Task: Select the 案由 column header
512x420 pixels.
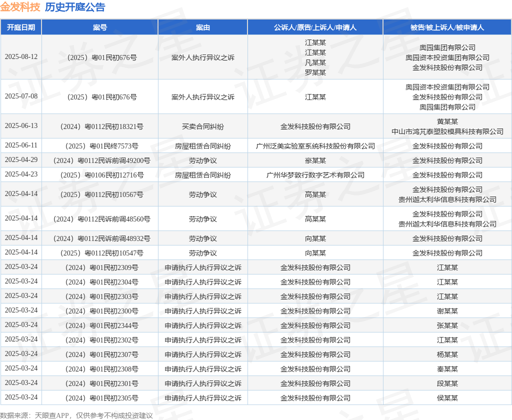Action: coord(203,27)
